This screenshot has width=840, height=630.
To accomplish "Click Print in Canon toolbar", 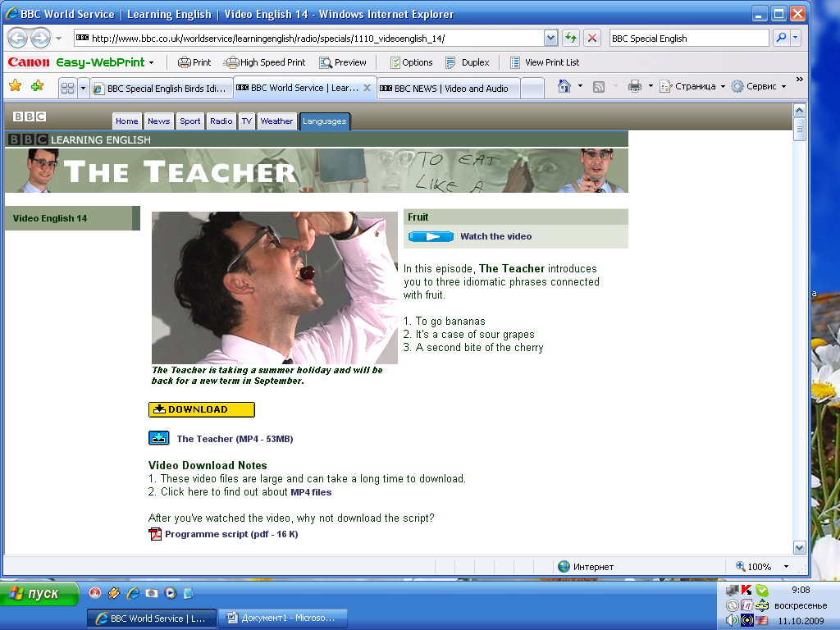I will pos(194,62).
